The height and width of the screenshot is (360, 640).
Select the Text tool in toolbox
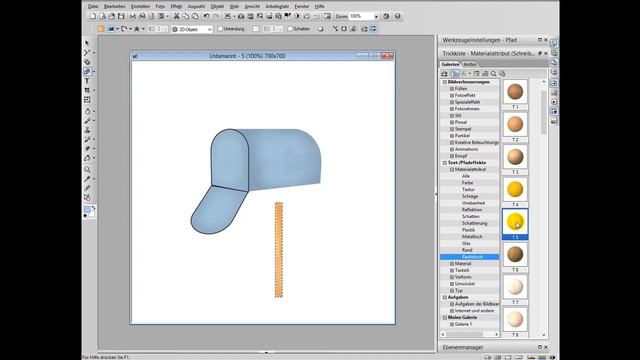pyautogui.click(x=87, y=81)
